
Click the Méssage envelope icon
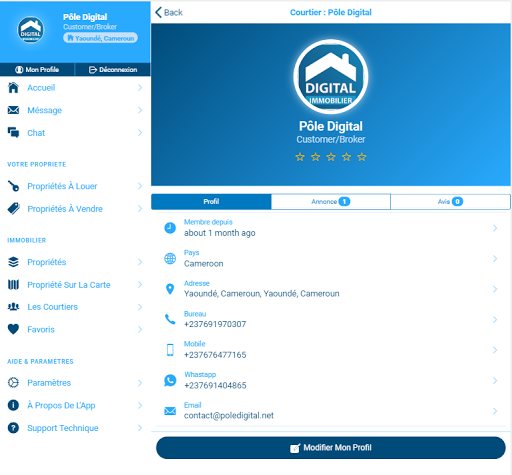point(13,110)
